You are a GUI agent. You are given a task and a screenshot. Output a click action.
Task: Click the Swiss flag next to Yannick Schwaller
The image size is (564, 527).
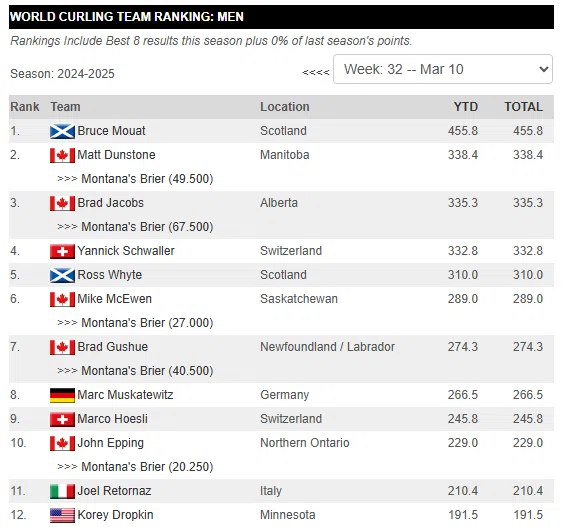(62, 251)
